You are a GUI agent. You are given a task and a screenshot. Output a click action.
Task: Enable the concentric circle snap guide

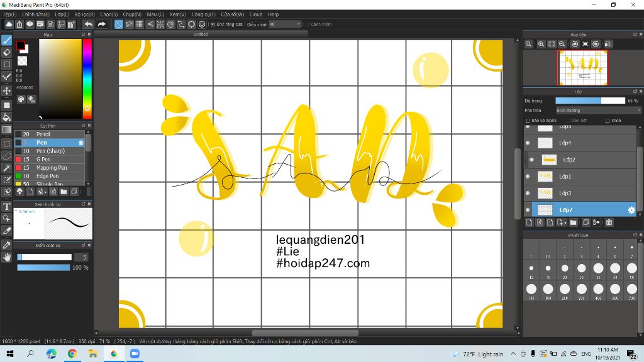point(171,25)
